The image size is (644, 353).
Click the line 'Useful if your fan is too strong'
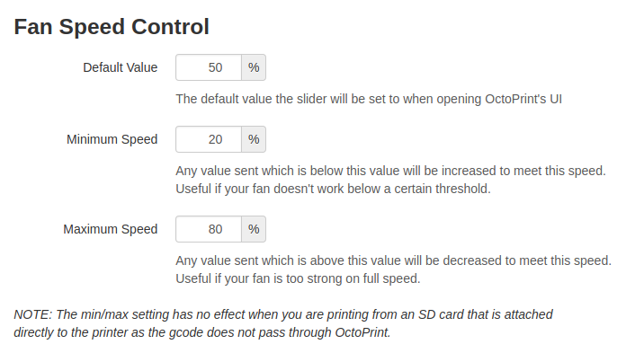coord(299,278)
